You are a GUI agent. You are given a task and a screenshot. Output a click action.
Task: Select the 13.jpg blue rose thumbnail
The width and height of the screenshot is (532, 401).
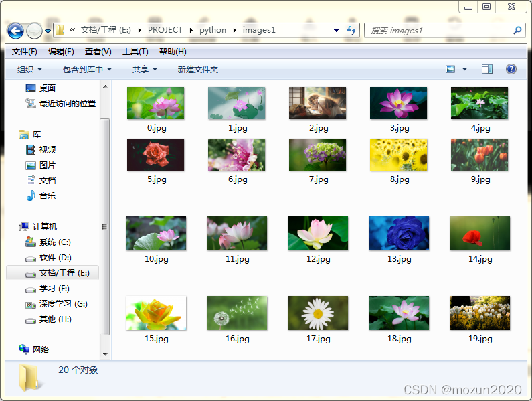[399, 233]
